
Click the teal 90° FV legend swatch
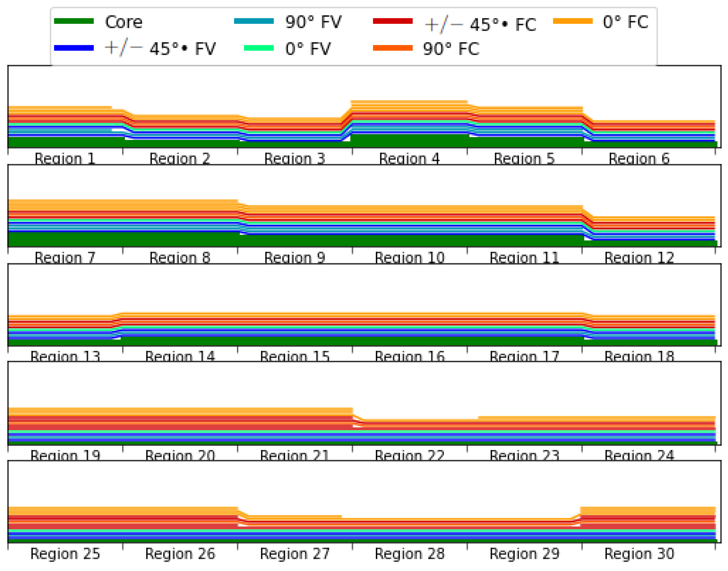(x=254, y=21)
